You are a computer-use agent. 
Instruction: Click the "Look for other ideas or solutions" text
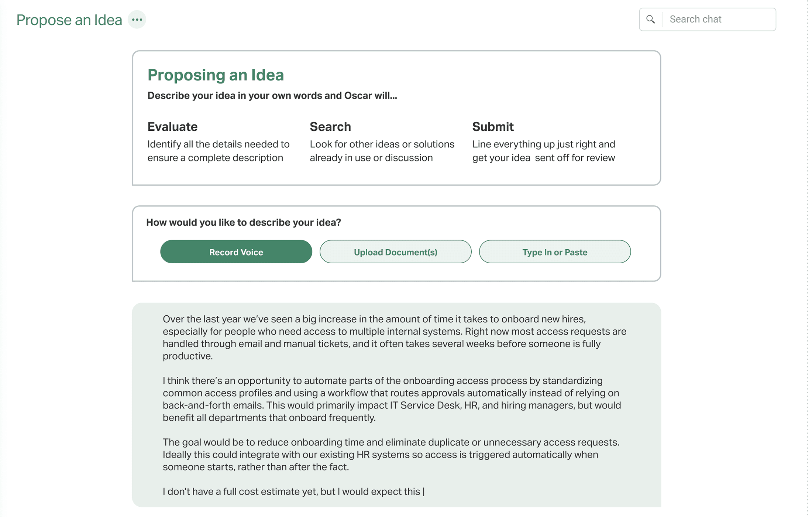pyautogui.click(x=382, y=151)
